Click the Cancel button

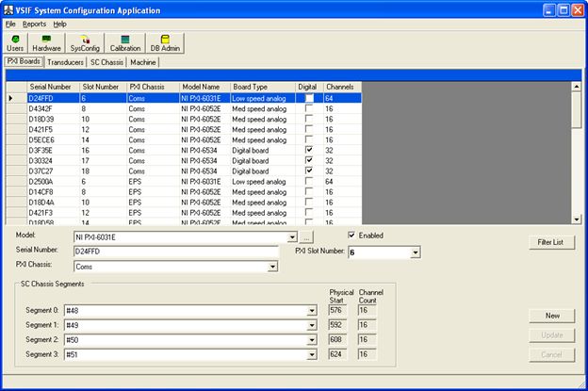click(551, 354)
